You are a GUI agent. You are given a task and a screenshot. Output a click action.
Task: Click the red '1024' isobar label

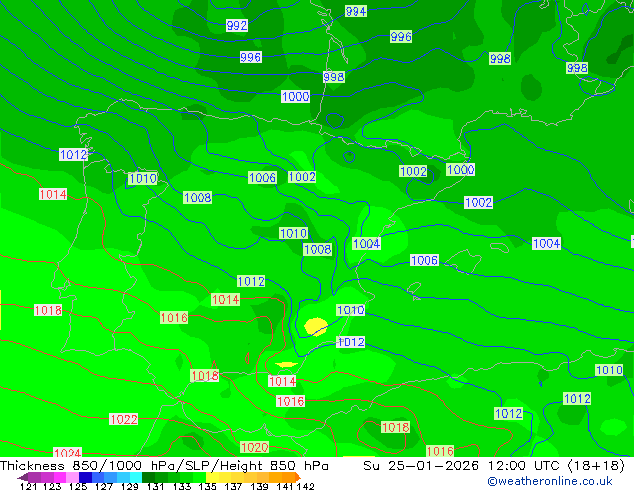[x=68, y=453]
